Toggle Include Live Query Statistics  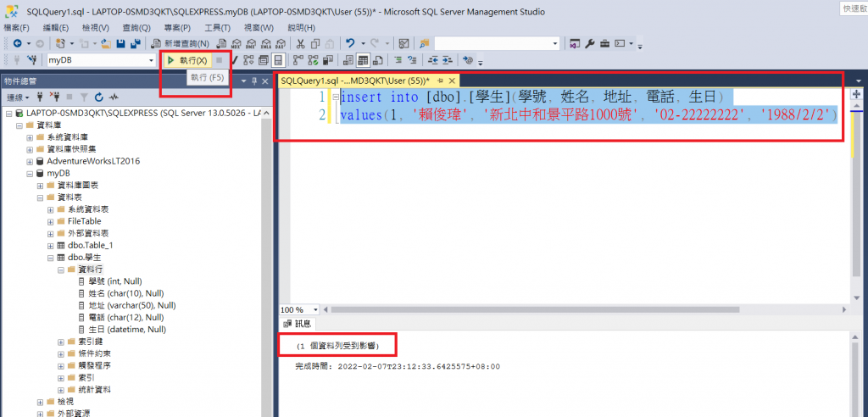pyautogui.click(x=313, y=60)
